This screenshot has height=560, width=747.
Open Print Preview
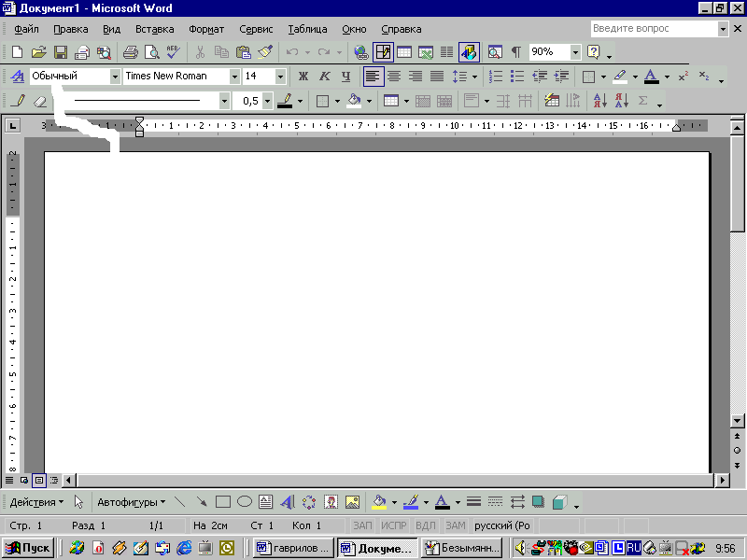[x=152, y=51]
